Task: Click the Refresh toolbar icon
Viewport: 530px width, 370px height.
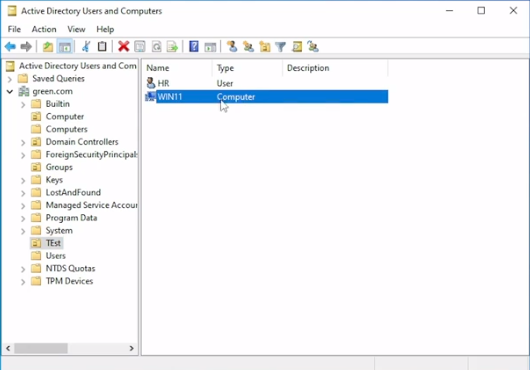Action: pos(156,46)
